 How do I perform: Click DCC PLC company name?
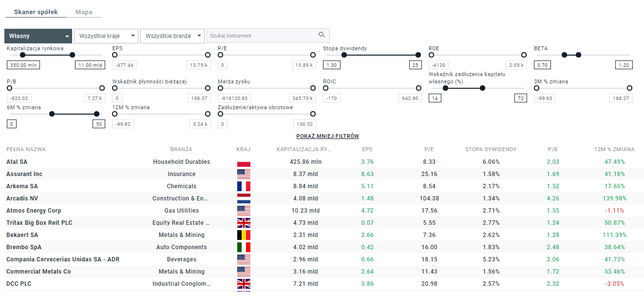(19, 284)
